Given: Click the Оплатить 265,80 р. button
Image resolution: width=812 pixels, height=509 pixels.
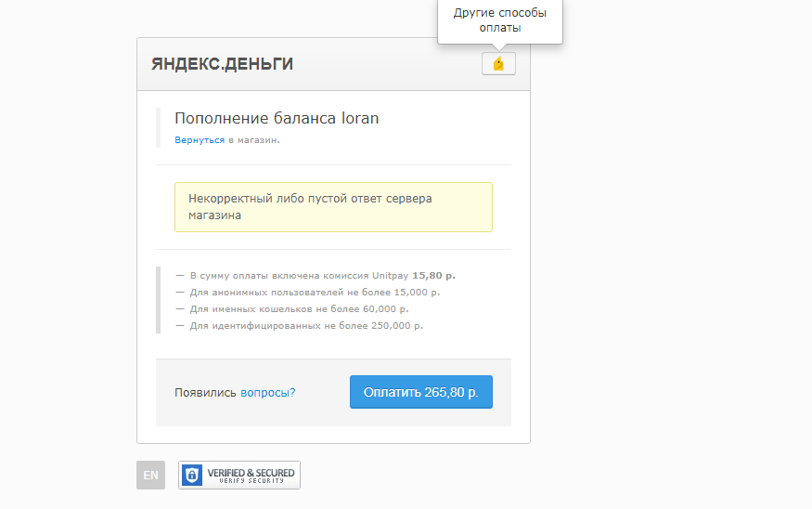Looking at the screenshot, I should [421, 392].
